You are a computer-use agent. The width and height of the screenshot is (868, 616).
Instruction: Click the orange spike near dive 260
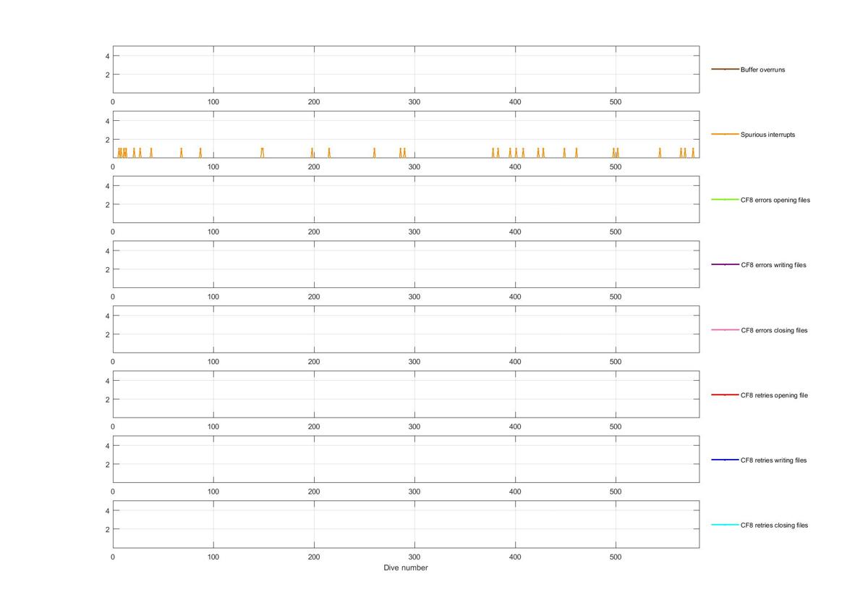(x=375, y=153)
